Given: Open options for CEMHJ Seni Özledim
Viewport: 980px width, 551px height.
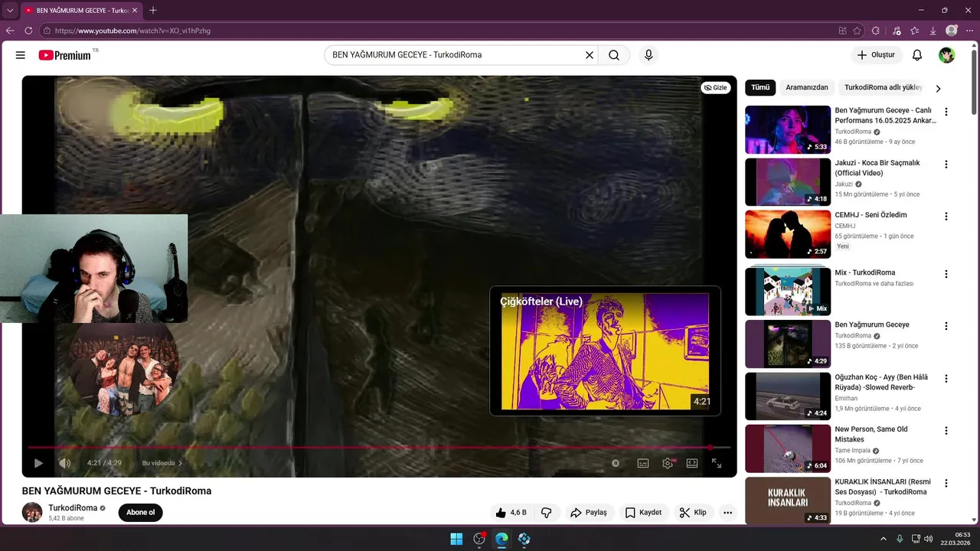Looking at the screenshot, I should click(946, 217).
